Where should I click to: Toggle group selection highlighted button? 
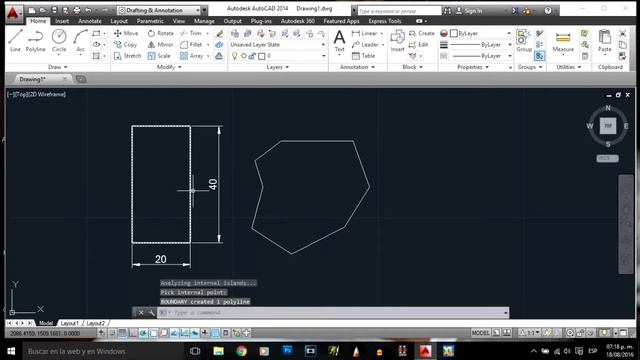[540, 56]
